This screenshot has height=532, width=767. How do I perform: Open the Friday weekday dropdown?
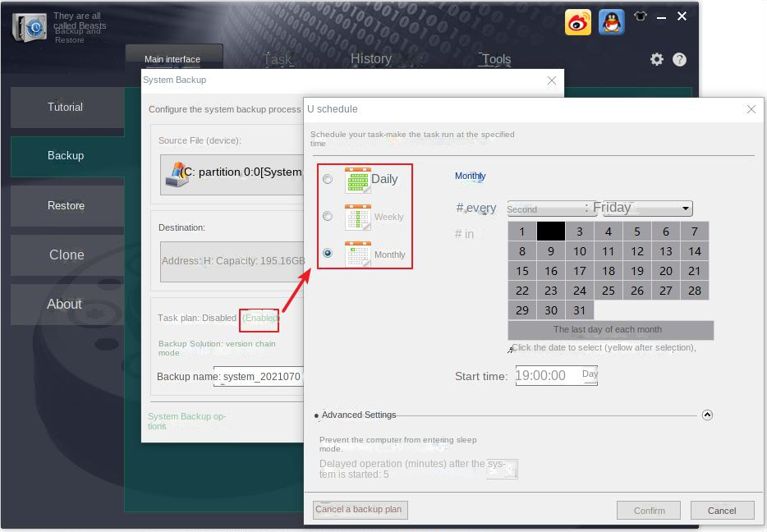pos(685,208)
